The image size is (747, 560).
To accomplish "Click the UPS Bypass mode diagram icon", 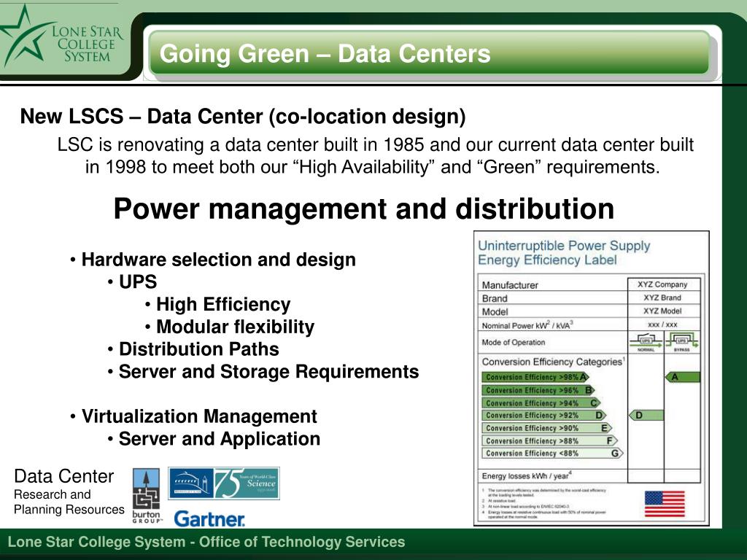I will click(682, 342).
